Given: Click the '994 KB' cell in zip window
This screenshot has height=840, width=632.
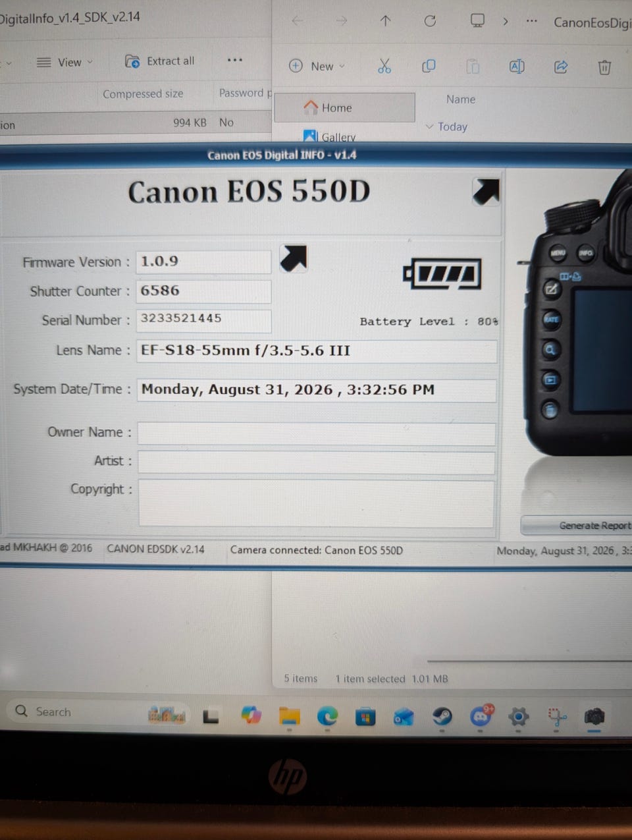Looking at the screenshot, I should pos(190,123).
